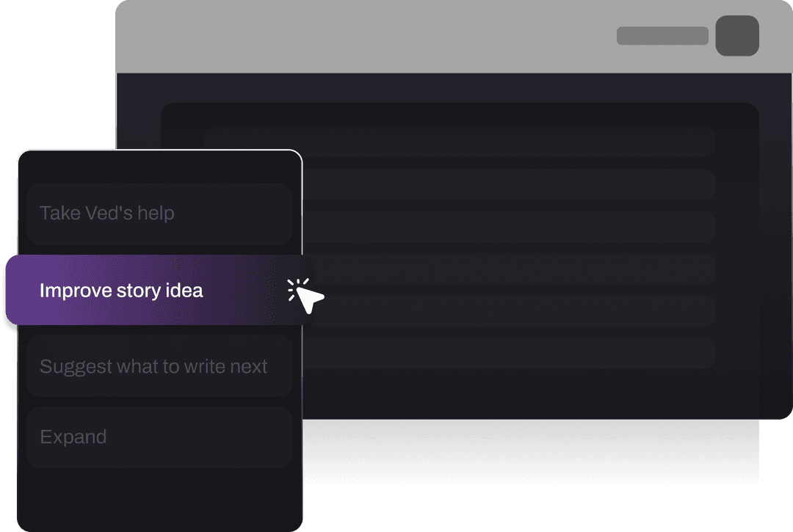
Task: Choose Take Ved's help option
Action: [x=160, y=214]
